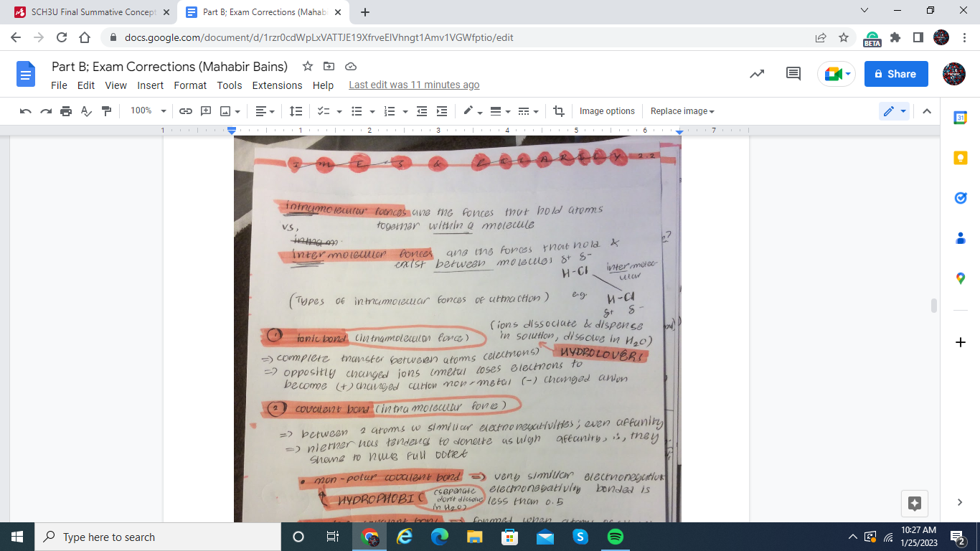Click the blue Share button
The height and width of the screenshot is (551, 980).
pyautogui.click(x=896, y=74)
